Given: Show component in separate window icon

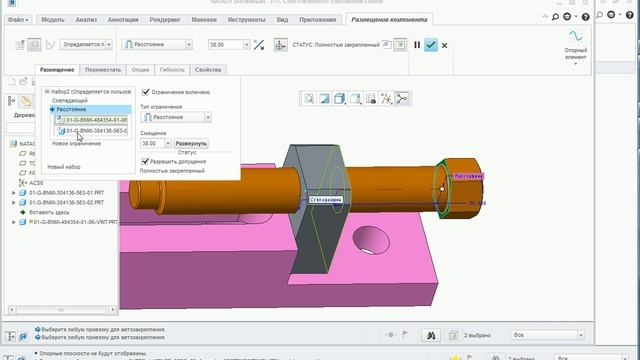Looking at the screenshot, I should coord(387,44).
